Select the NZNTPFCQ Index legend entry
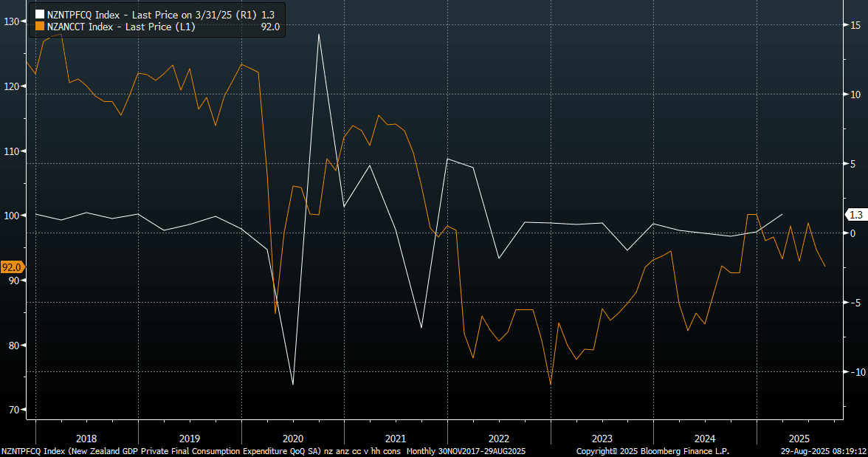Viewport: 868px width, 457px height. coord(161,15)
